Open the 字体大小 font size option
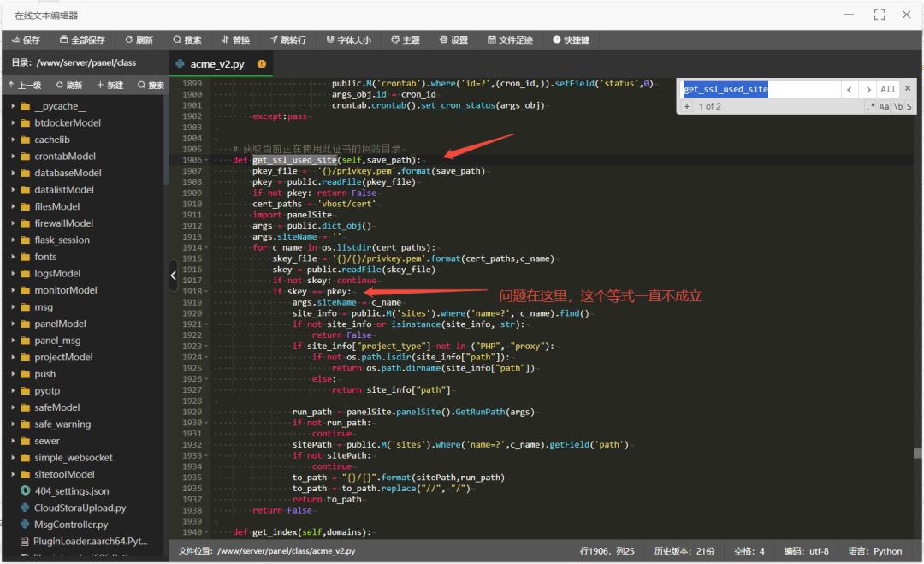Image resolution: width=924 pixels, height=564 pixels. (349, 40)
